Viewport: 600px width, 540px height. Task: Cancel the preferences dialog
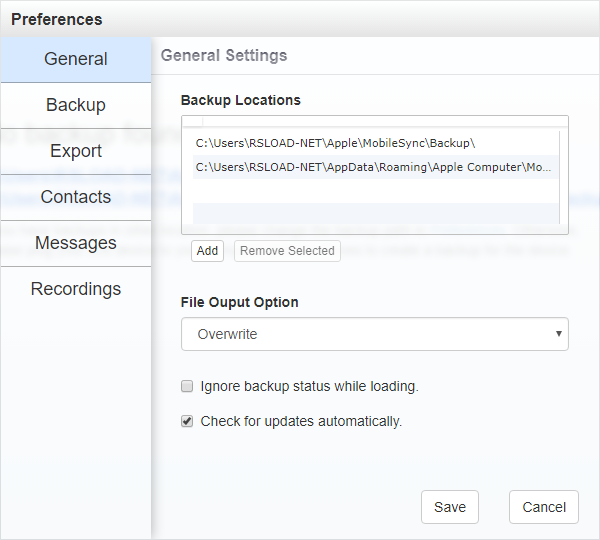[x=544, y=507]
